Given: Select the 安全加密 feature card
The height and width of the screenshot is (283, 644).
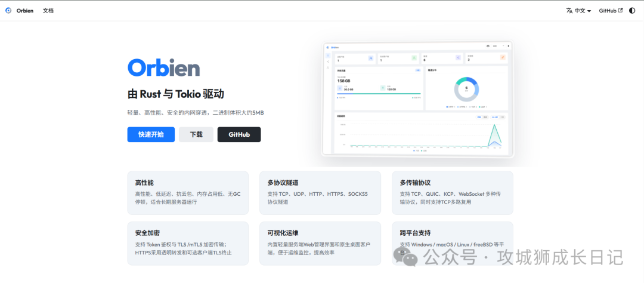Looking at the screenshot, I should (x=188, y=244).
